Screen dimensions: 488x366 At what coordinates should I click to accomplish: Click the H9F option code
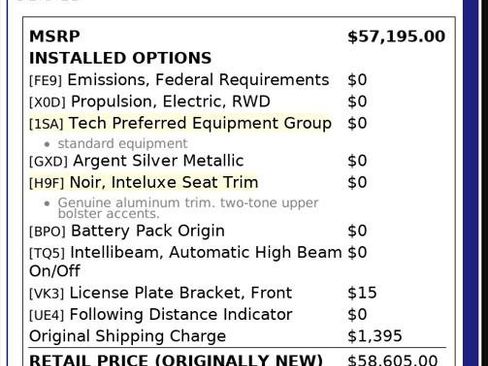click(46, 183)
